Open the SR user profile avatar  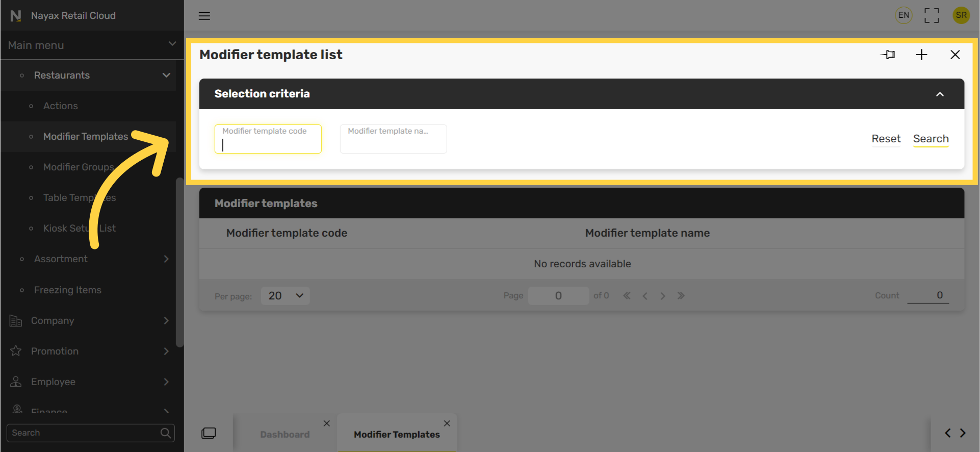coord(961,15)
